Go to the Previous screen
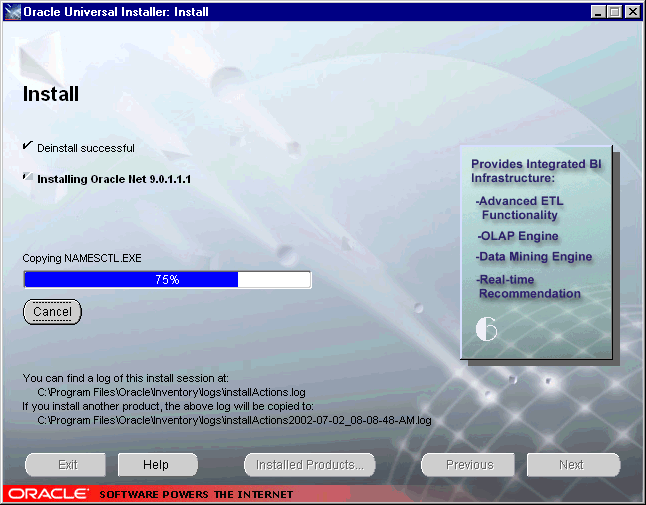The width and height of the screenshot is (646, 505). pyautogui.click(x=468, y=465)
